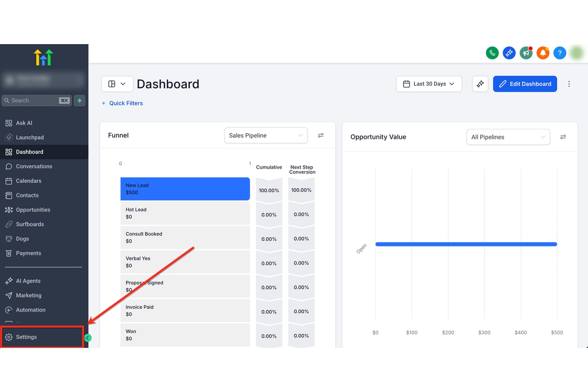This screenshot has height=392, width=588.
Task: Open Settings in the sidebar
Action: pos(42,337)
